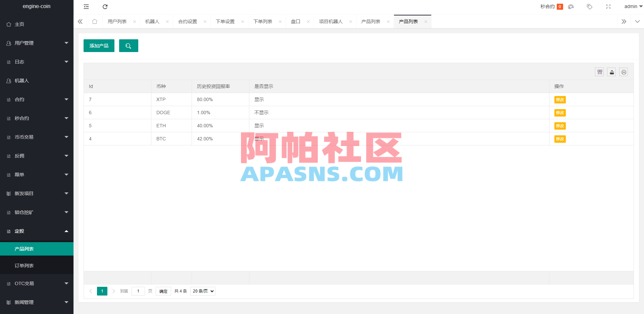Click the search magnifier button
This screenshot has width=644, height=314.
click(x=129, y=46)
